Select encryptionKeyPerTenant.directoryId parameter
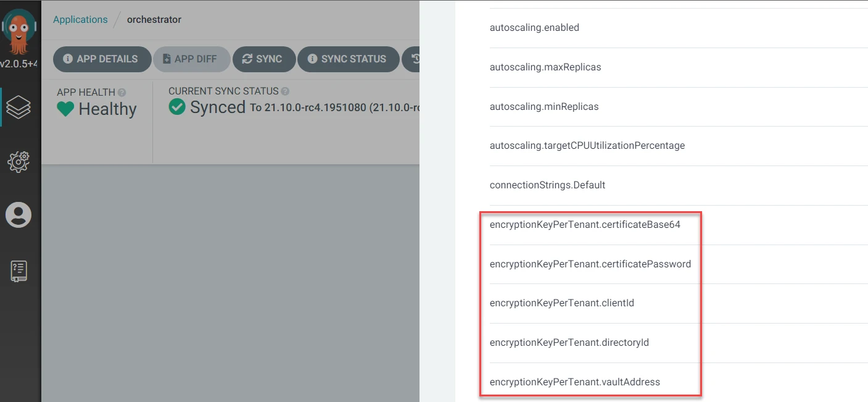This screenshot has width=868, height=402. (x=679, y=343)
